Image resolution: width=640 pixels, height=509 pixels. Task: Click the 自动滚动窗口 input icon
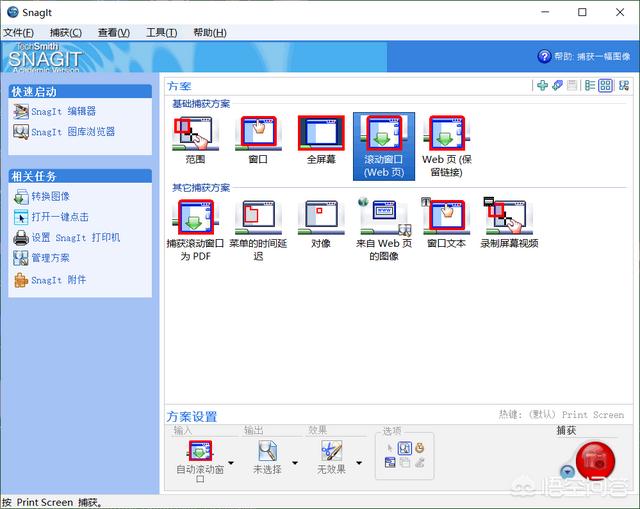click(x=200, y=450)
